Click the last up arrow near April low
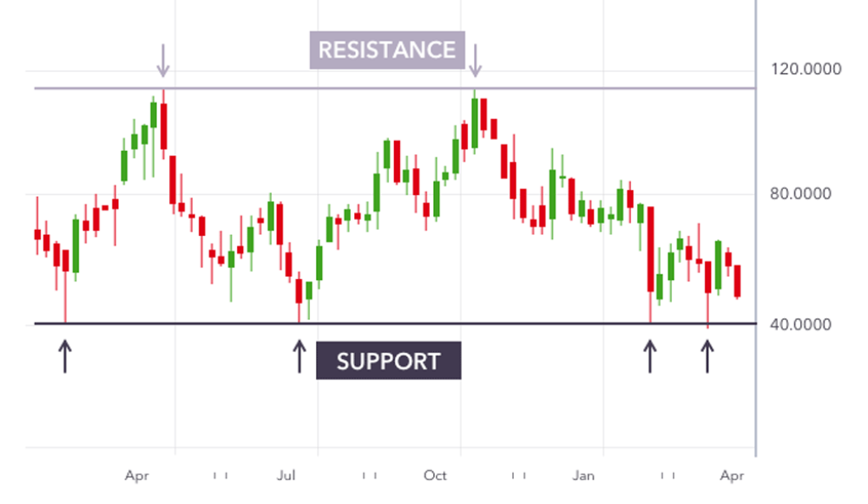The image size is (868, 504). tap(707, 356)
